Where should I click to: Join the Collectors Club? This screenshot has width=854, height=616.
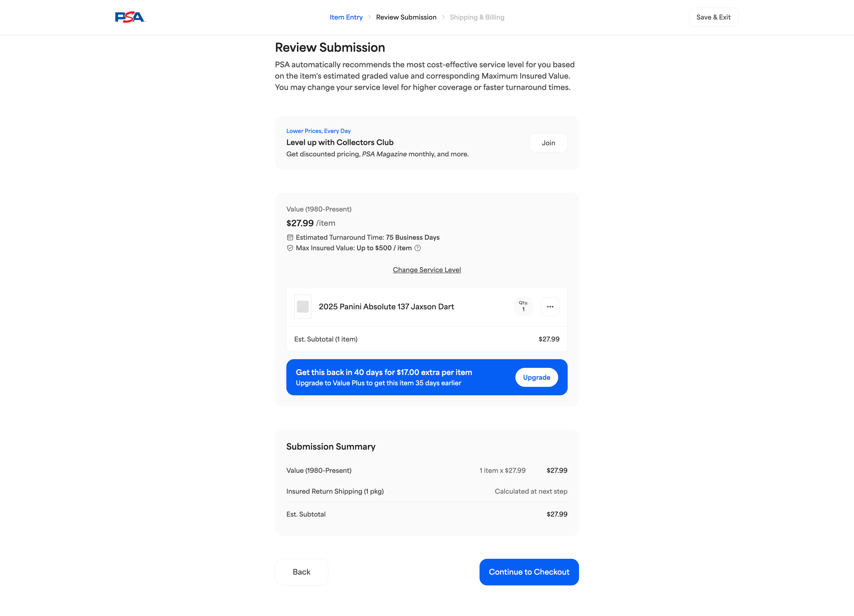coord(548,143)
